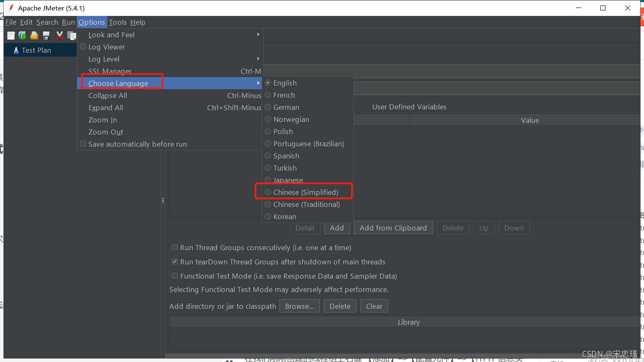Select Portuguese (Brazilian) language option
Image resolution: width=644 pixels, height=362 pixels.
(x=308, y=144)
